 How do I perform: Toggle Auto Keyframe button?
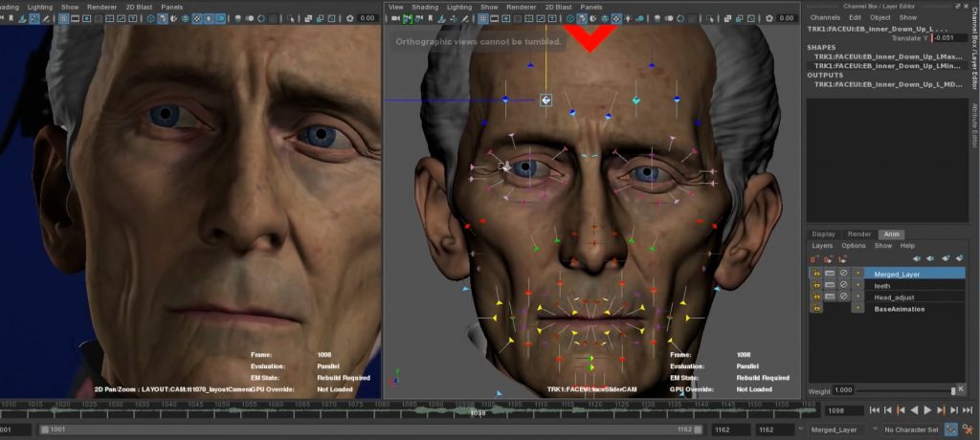tap(950, 430)
